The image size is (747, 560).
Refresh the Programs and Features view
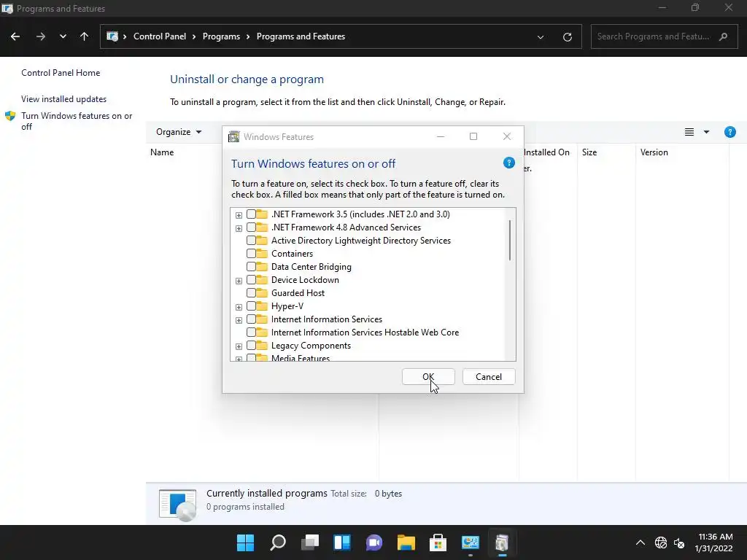(567, 36)
